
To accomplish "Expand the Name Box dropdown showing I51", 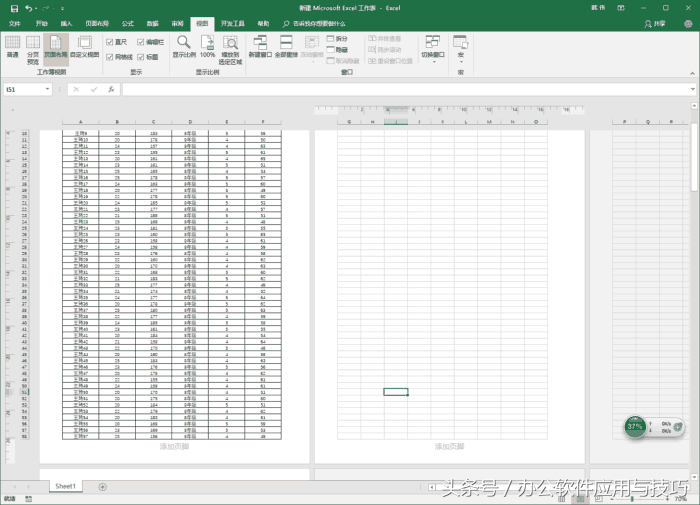I will [x=47, y=89].
